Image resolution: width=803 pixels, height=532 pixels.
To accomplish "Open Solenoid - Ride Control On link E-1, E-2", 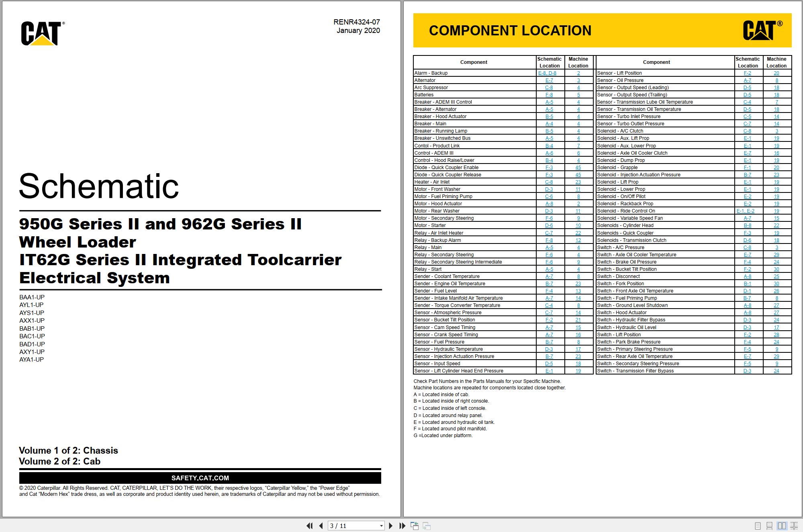I will click(746, 211).
